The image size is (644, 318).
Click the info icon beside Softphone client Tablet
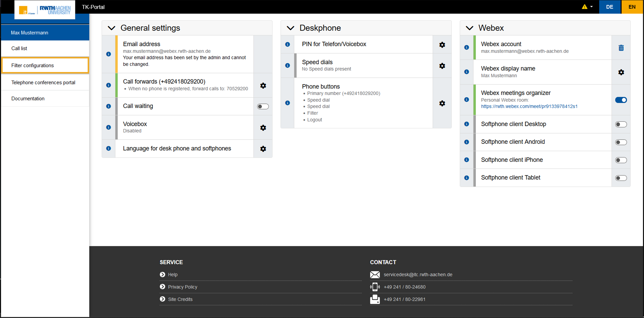(x=466, y=178)
